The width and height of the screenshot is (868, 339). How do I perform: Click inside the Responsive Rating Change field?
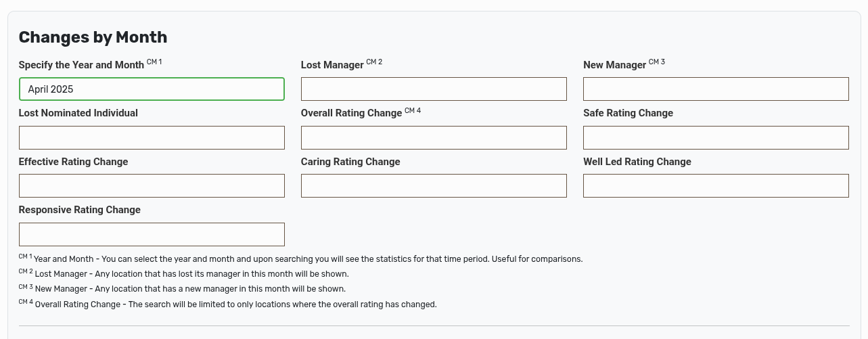[x=152, y=235]
